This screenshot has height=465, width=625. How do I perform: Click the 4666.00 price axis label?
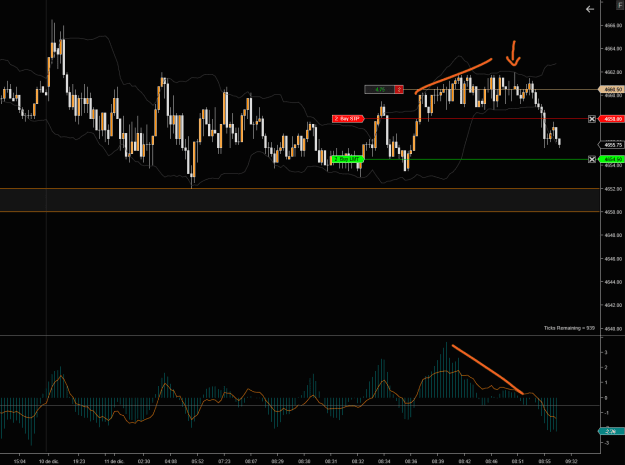(x=613, y=26)
